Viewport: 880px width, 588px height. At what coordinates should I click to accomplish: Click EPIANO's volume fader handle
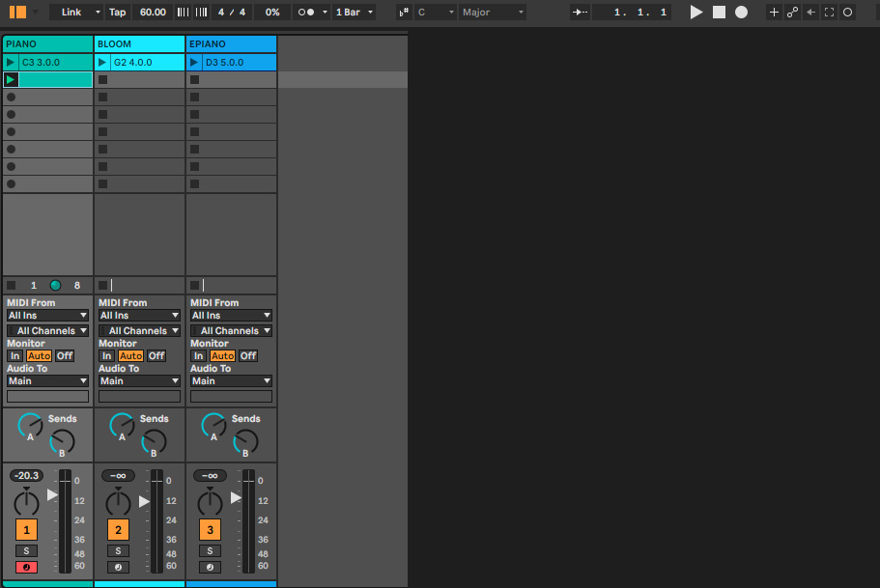[236, 497]
